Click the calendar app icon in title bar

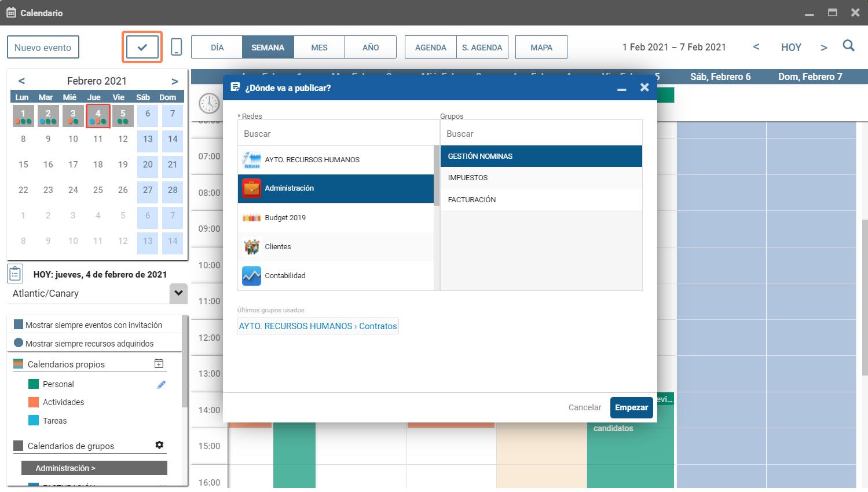[11, 13]
